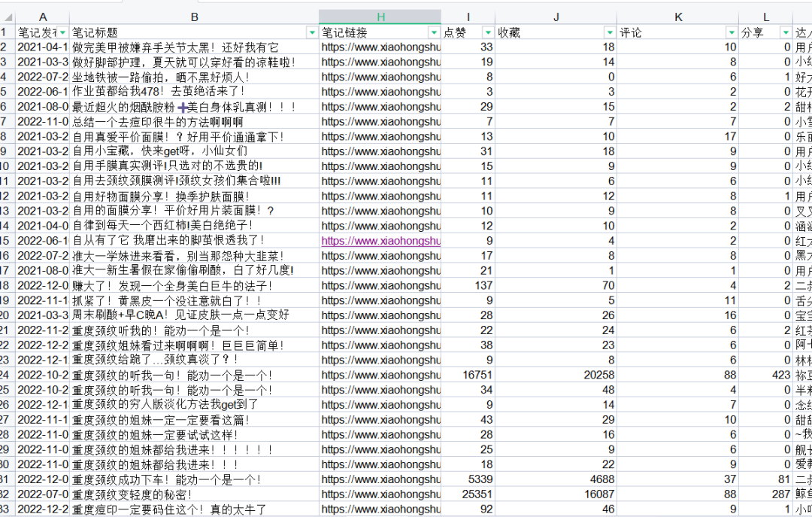Open xiaohongshu link in row 32
Image resolution: width=812 pixels, height=517 pixels.
[380, 494]
